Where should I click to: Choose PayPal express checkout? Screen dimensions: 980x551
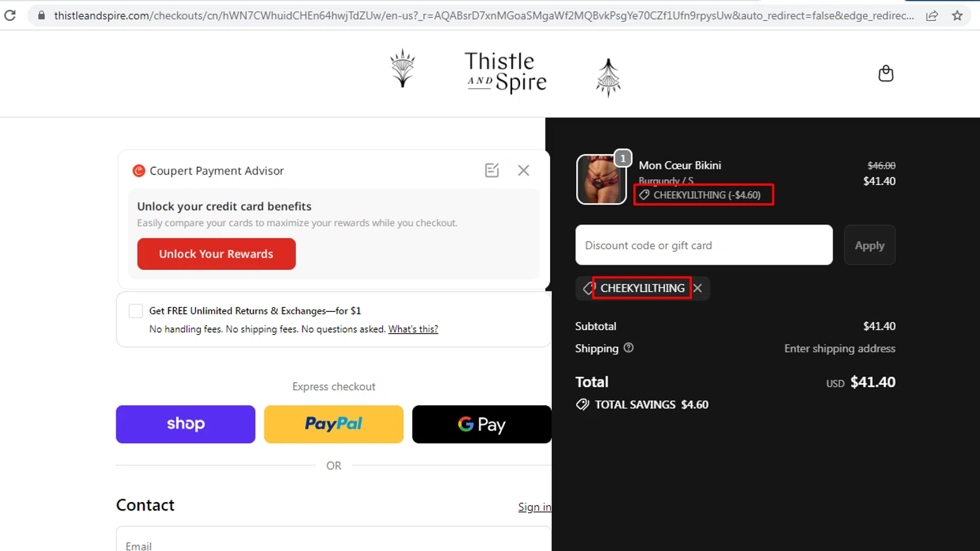pyautogui.click(x=334, y=424)
